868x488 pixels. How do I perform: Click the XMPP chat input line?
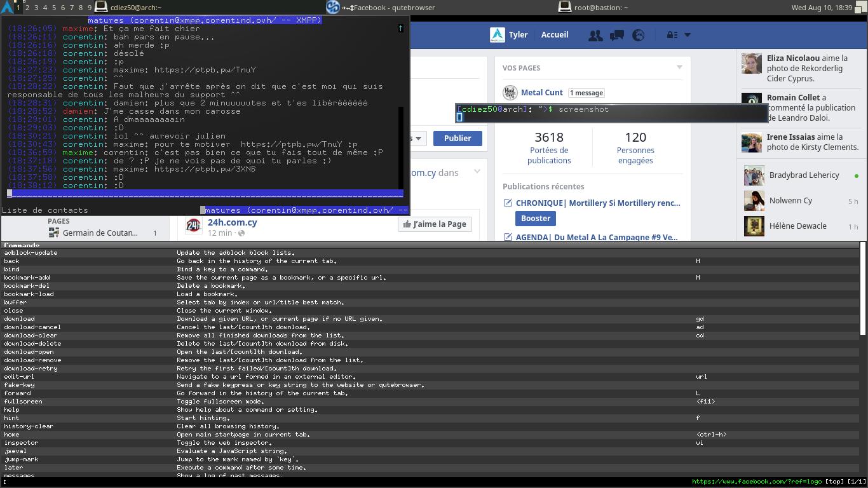tap(205, 194)
